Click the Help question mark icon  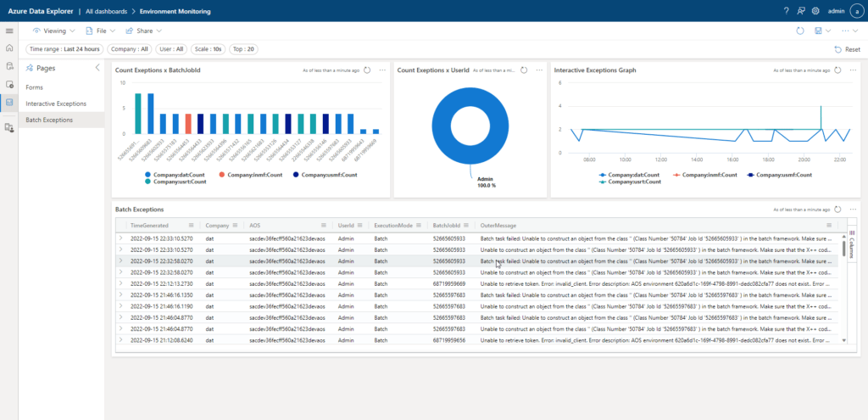[x=787, y=11]
